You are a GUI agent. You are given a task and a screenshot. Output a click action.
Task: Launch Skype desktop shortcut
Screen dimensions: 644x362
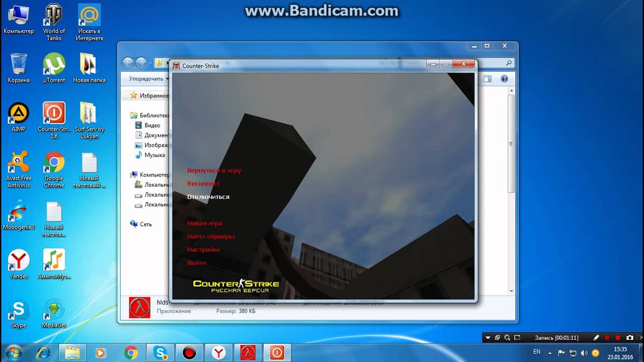pyautogui.click(x=19, y=314)
